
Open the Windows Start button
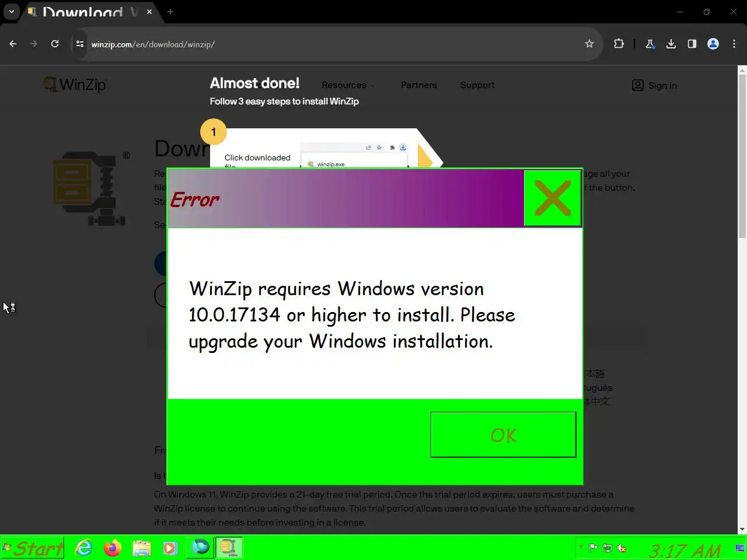coord(33,548)
